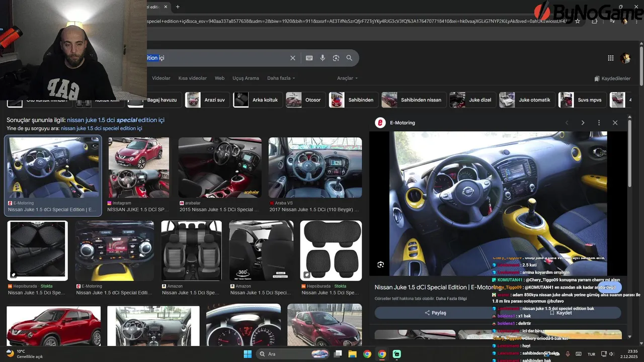Image resolution: width=644 pixels, height=362 pixels.
Task: Open a new browser tab
Action: coord(178,7)
